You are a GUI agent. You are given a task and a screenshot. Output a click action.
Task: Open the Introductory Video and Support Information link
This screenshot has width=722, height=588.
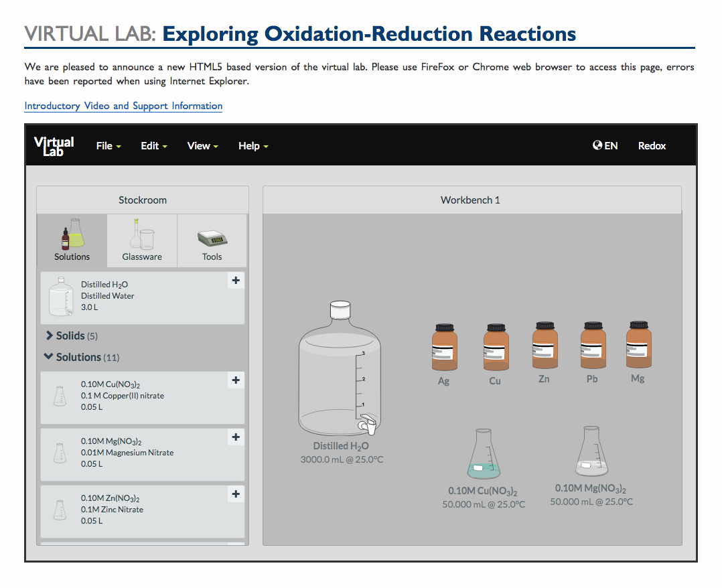(123, 106)
